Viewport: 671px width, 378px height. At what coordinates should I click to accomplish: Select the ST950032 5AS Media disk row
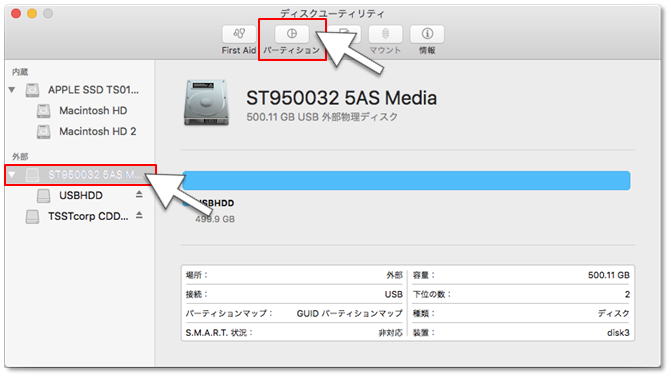(81, 175)
